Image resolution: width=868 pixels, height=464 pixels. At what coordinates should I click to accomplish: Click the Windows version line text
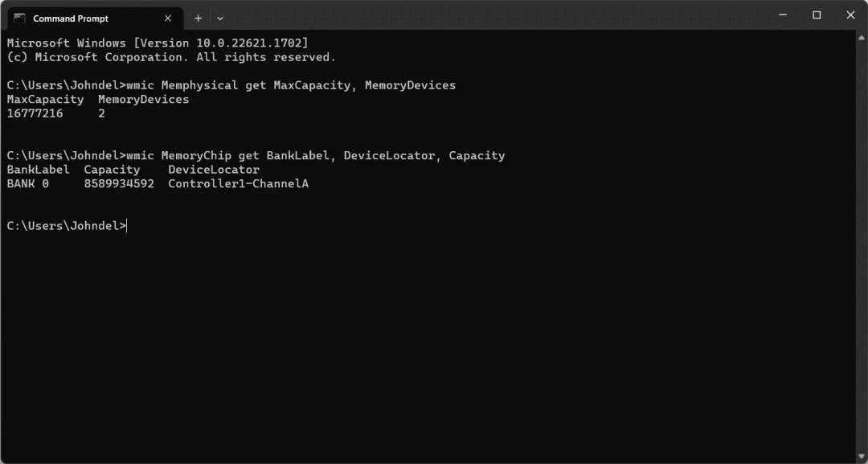(158, 43)
